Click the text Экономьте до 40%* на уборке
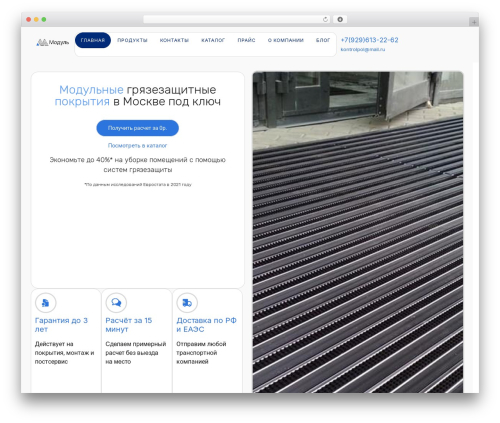Image resolution: width=500 pixels, height=423 pixels. [x=138, y=165]
